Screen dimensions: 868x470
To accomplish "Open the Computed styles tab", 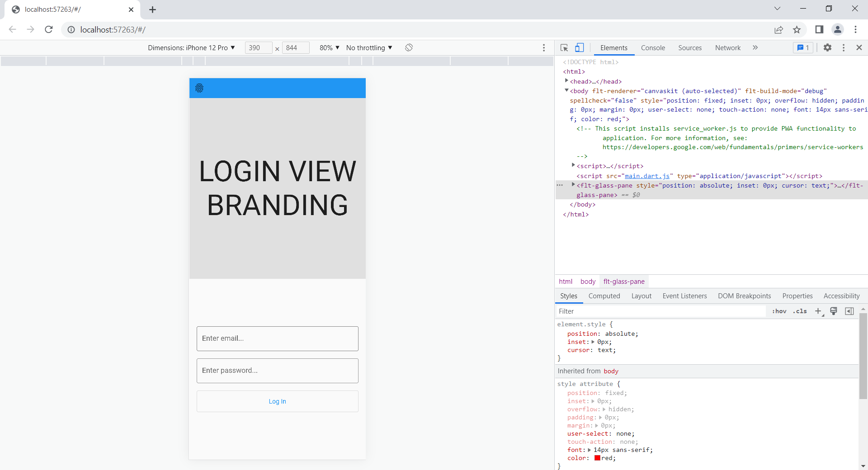I will [604, 296].
